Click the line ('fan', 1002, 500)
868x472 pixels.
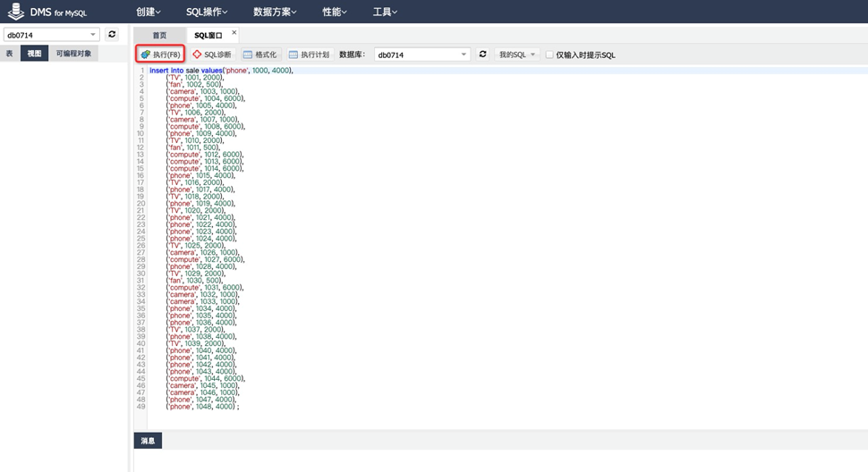[195, 85]
